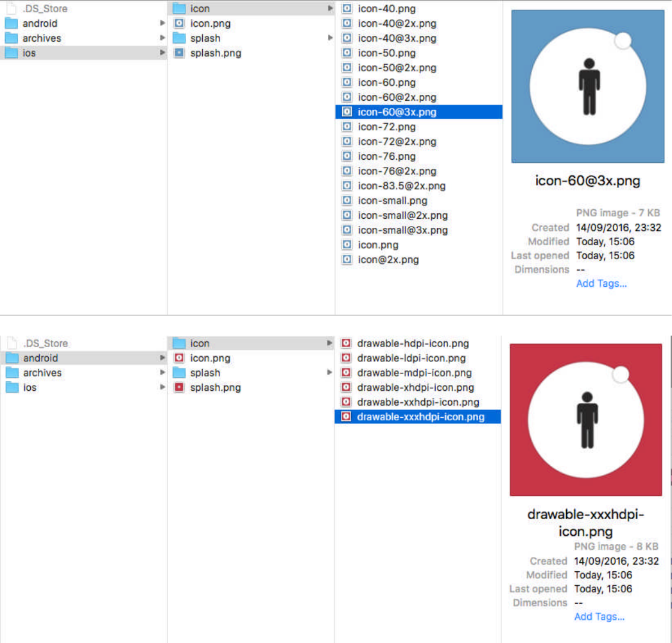Image resolution: width=672 pixels, height=643 pixels.
Task: Select the highlighted drawable-xxxhdpi-icon.png row
Action: [417, 417]
